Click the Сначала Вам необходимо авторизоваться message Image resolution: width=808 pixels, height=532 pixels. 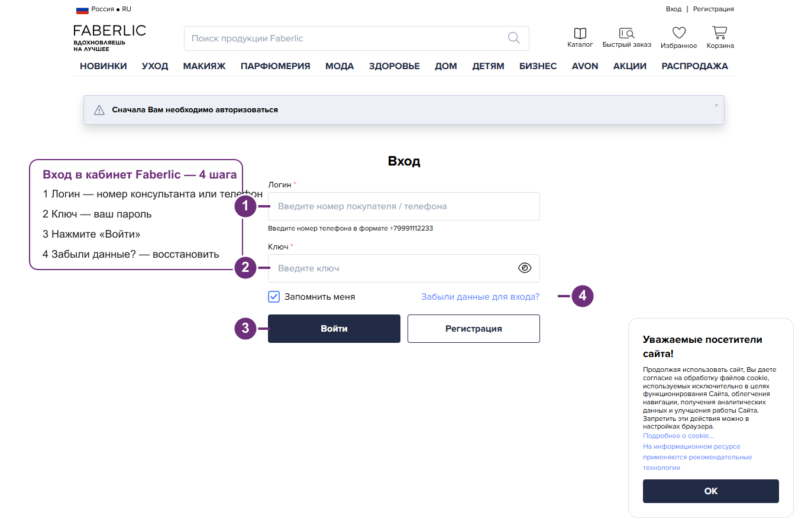195,110
